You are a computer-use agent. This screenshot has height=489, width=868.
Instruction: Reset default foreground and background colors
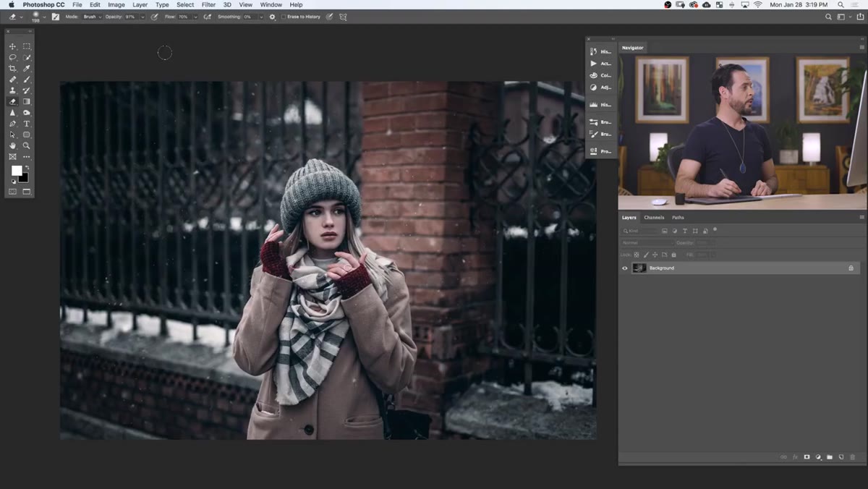pyautogui.click(x=13, y=182)
